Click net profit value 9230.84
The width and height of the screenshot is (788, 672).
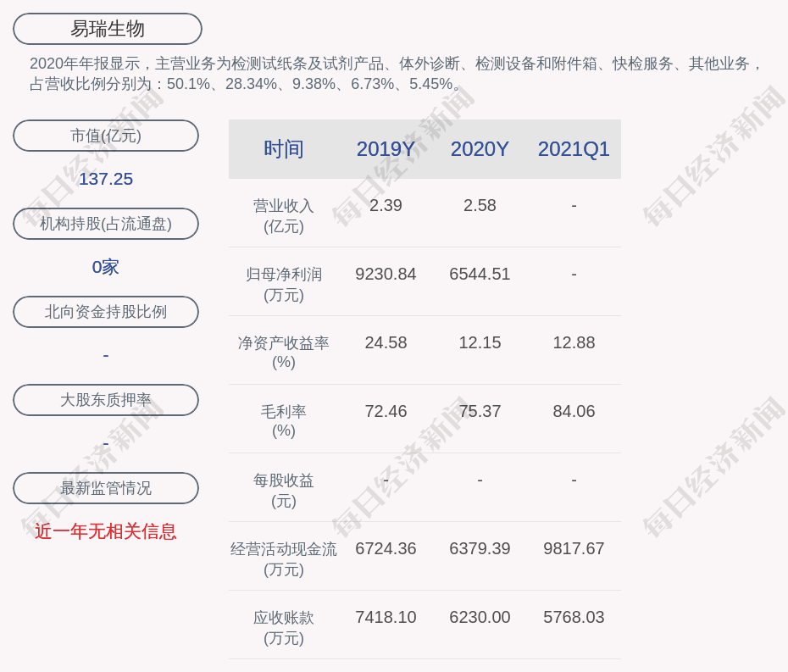tap(386, 274)
